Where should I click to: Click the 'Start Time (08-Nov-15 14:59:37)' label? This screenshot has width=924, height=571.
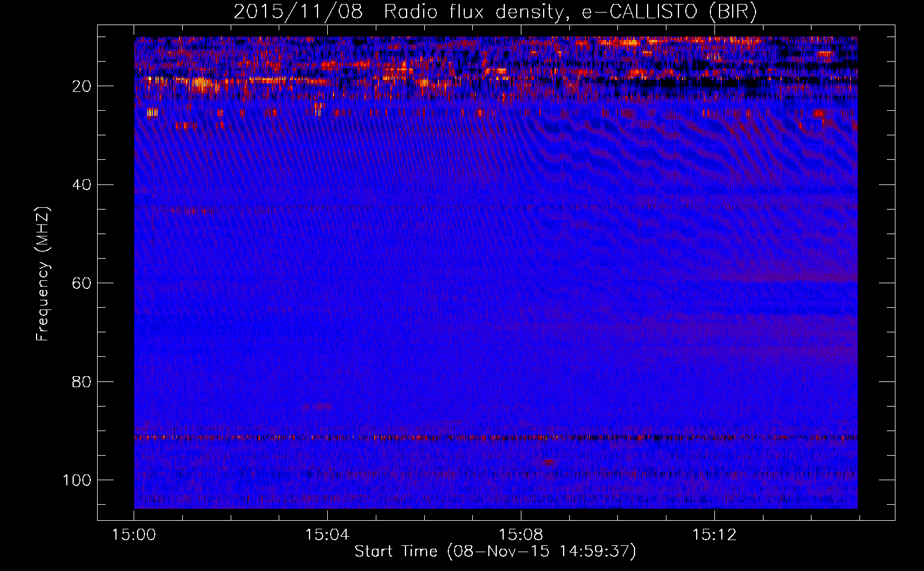coord(495,552)
